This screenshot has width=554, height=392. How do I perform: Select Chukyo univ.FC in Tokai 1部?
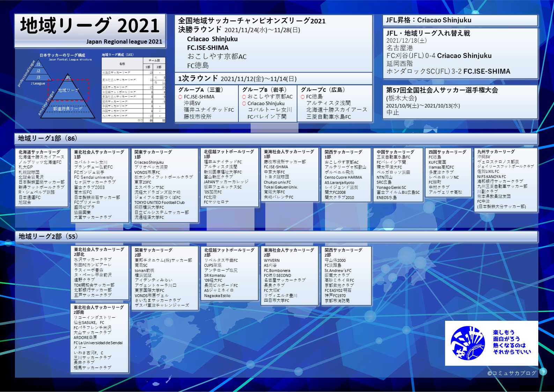(278, 182)
